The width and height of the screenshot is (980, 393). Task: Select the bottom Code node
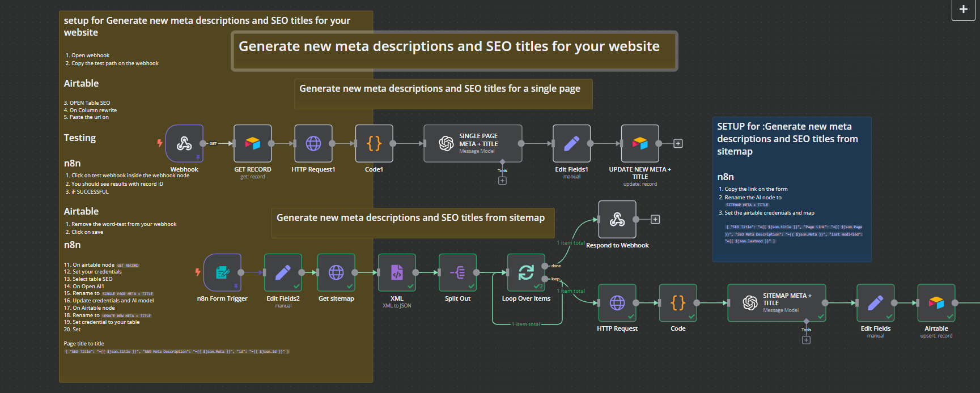[x=678, y=303]
